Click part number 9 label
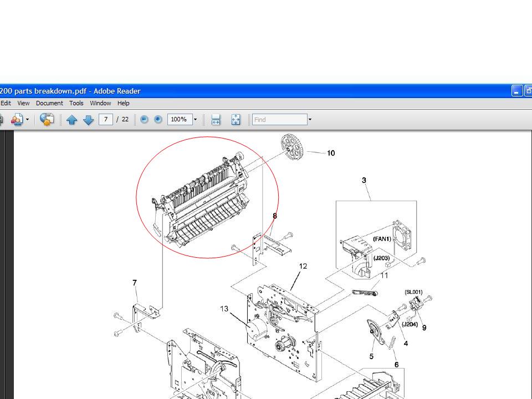Image resolution: width=532 pixels, height=399 pixels. pos(424,328)
